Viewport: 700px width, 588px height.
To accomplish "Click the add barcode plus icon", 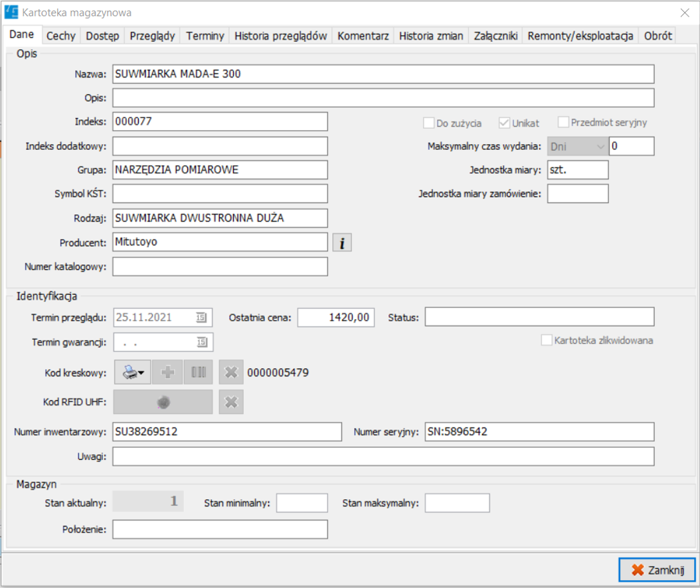I will [x=168, y=373].
